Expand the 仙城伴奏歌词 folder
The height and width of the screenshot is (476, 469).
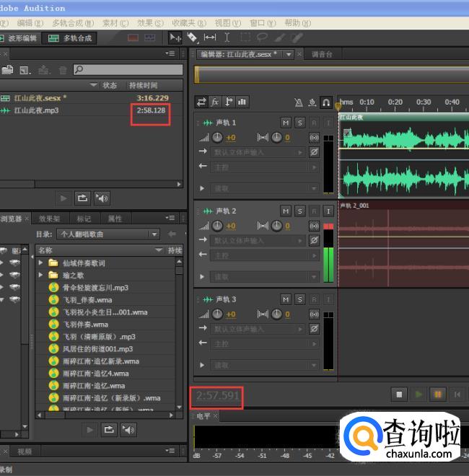tap(41, 263)
